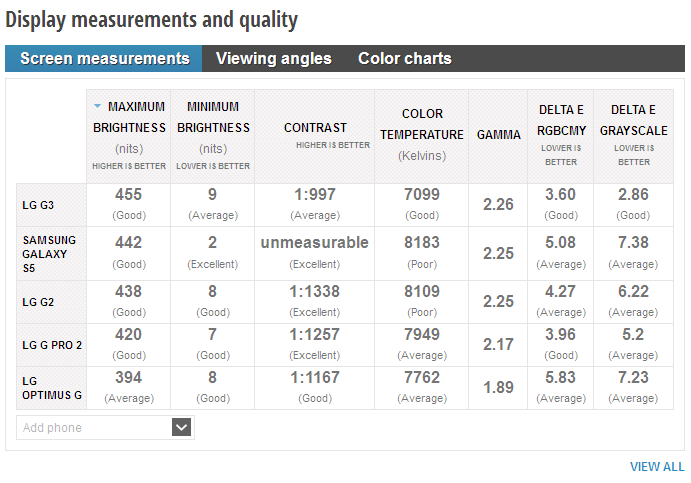The height and width of the screenshot is (483, 691).
Task: Click the 420 maximum brightness value
Action: click(x=128, y=334)
